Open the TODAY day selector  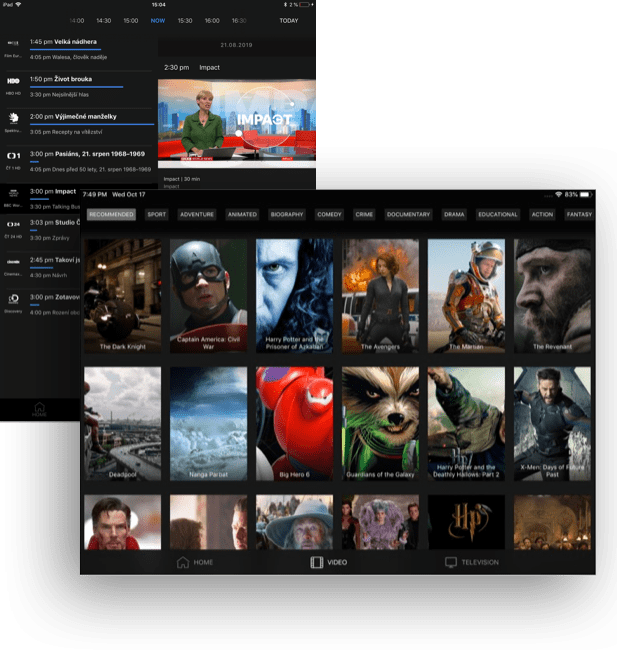289,20
